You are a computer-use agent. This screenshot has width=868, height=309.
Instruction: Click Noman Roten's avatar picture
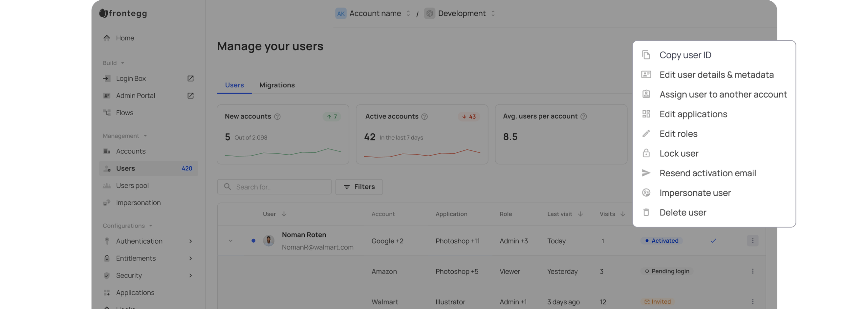(x=269, y=241)
